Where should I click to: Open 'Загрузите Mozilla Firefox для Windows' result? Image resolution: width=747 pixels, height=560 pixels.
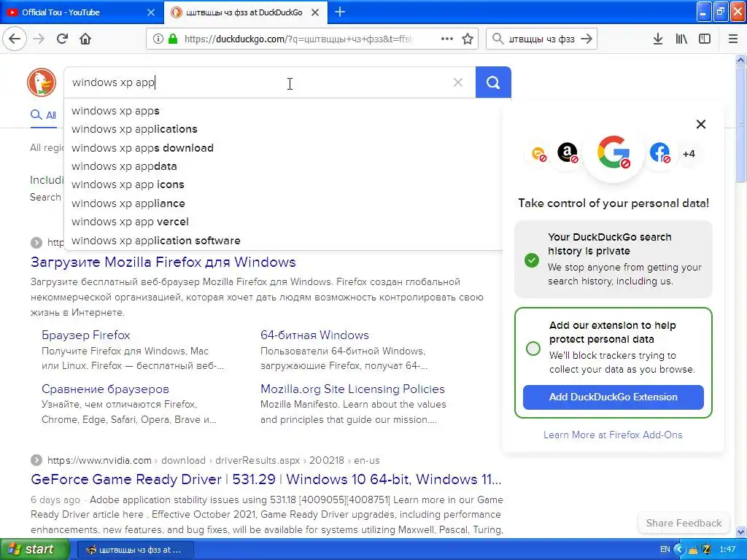point(163,262)
